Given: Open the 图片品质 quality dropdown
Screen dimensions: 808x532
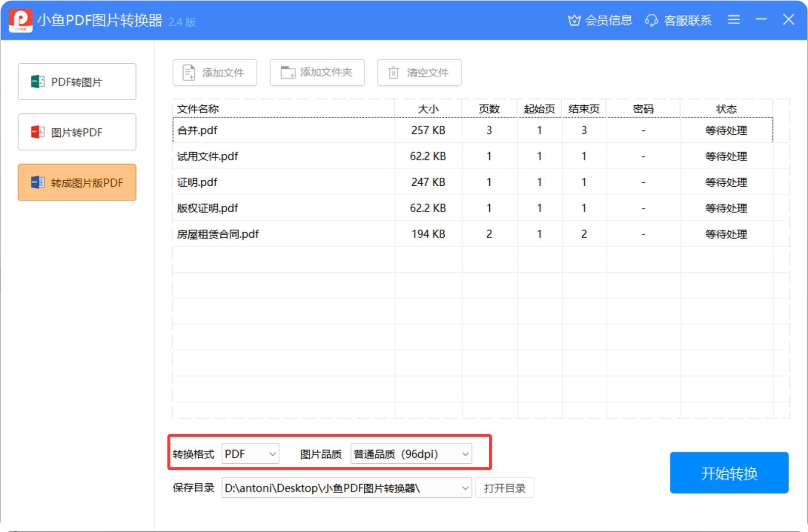Looking at the screenshot, I should (x=411, y=454).
